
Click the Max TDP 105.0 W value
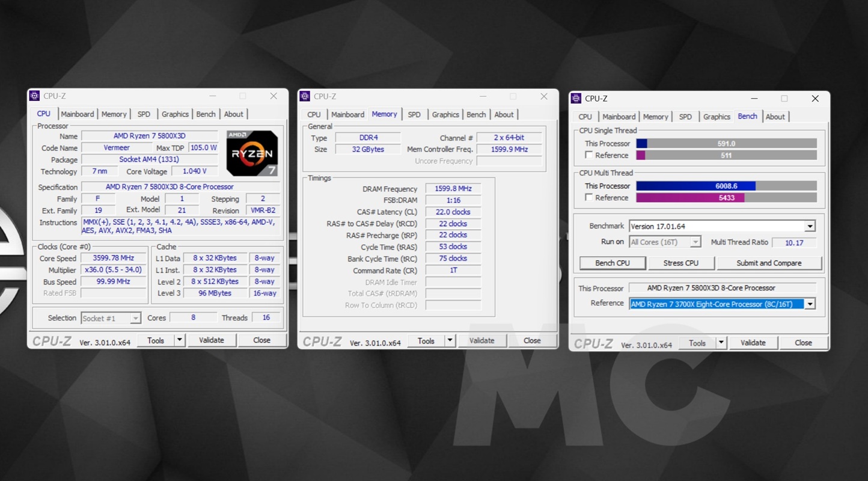203,148
